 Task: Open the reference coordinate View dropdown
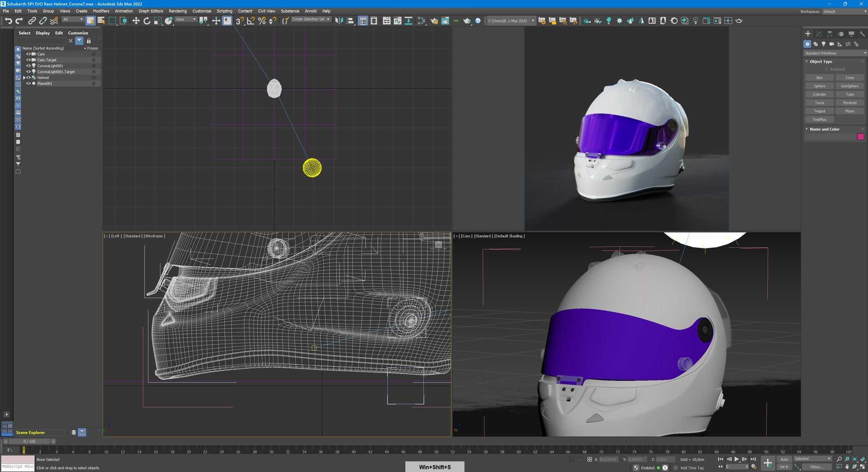tap(186, 19)
